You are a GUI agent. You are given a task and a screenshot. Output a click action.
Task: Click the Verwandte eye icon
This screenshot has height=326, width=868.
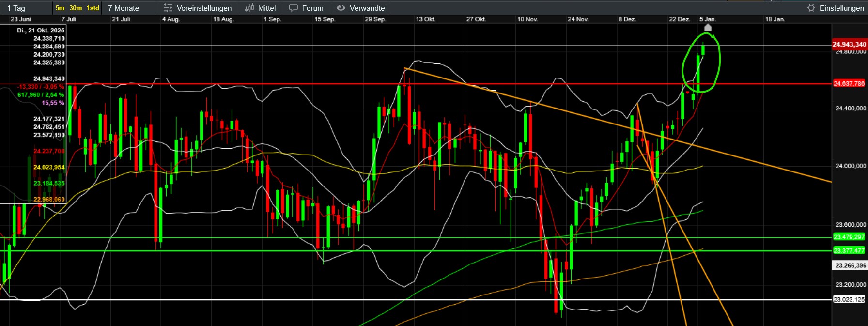[x=341, y=8]
